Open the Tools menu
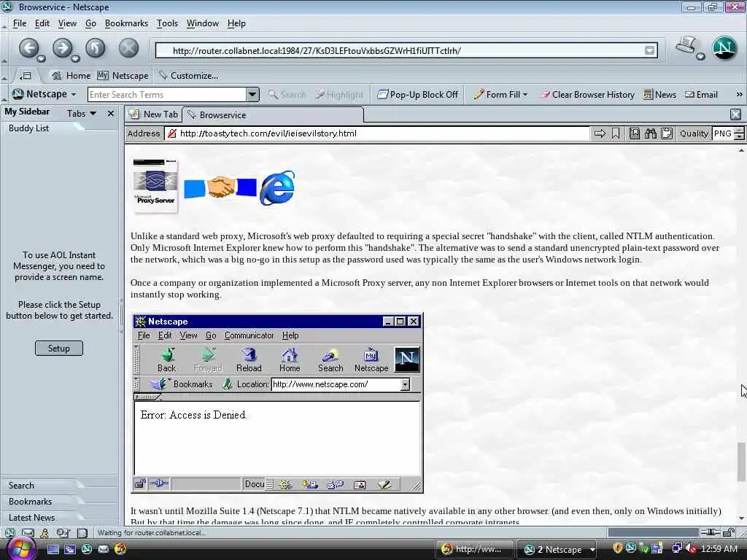Viewport: 747px width, 560px height. point(167,23)
